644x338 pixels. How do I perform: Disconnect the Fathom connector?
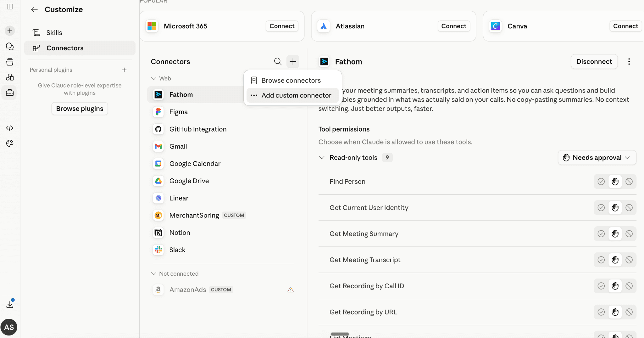pyautogui.click(x=594, y=61)
